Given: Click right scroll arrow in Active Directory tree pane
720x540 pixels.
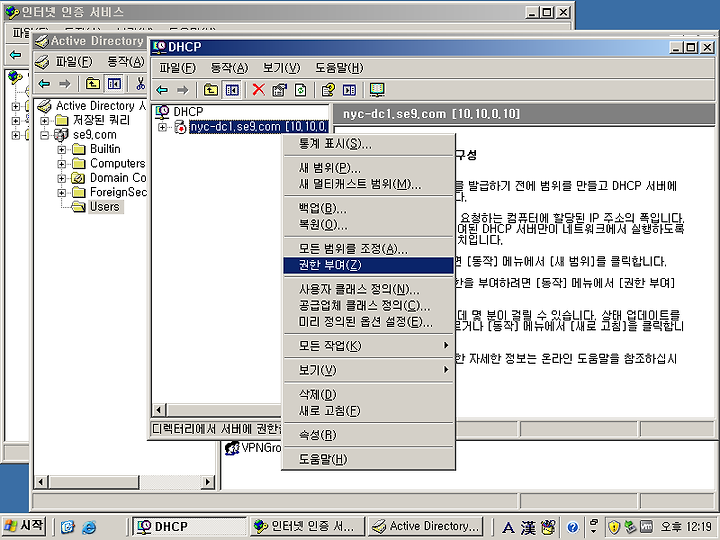Looking at the screenshot, I should pos(208,482).
